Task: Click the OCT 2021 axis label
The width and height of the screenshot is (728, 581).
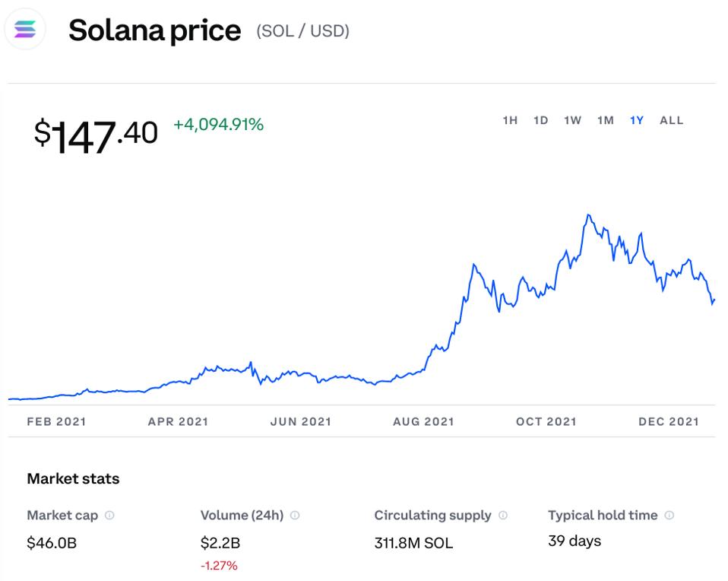Action: point(546,421)
